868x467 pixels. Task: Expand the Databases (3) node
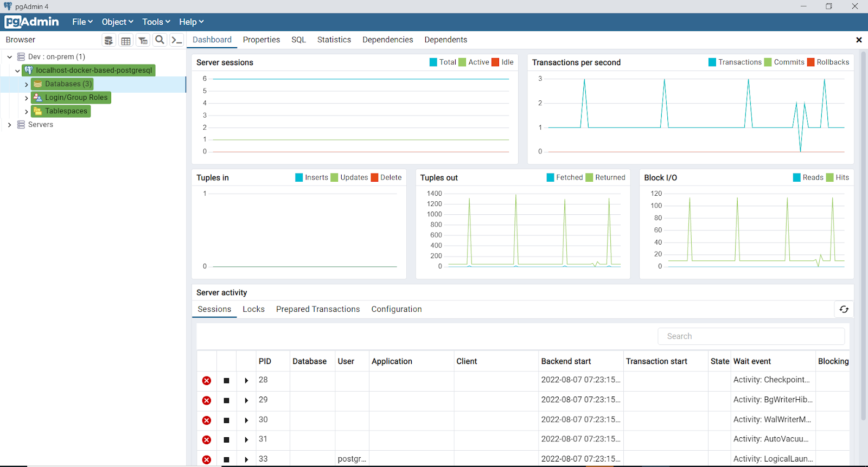pos(27,85)
